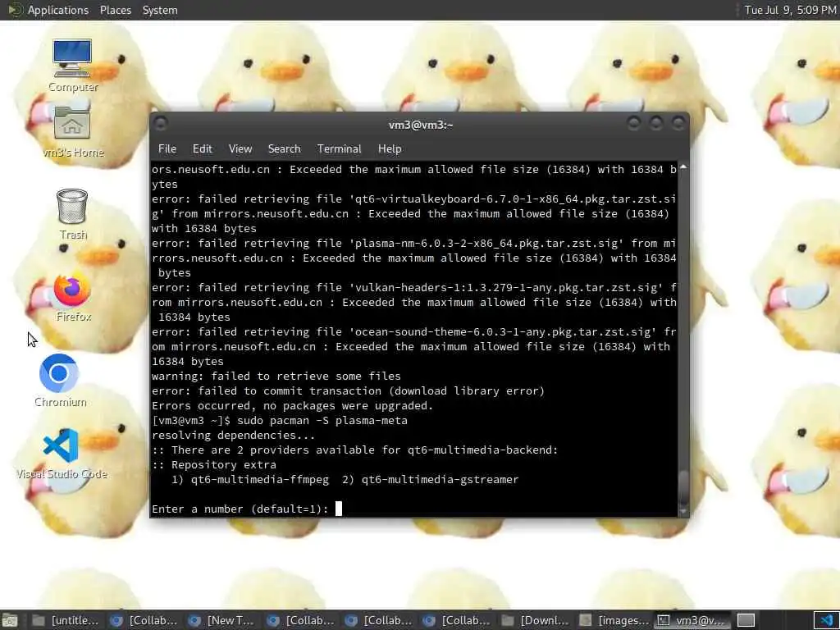Click the clock showing Tue Jul 9, 5:09 PM
840x630 pixels.
[790, 10]
